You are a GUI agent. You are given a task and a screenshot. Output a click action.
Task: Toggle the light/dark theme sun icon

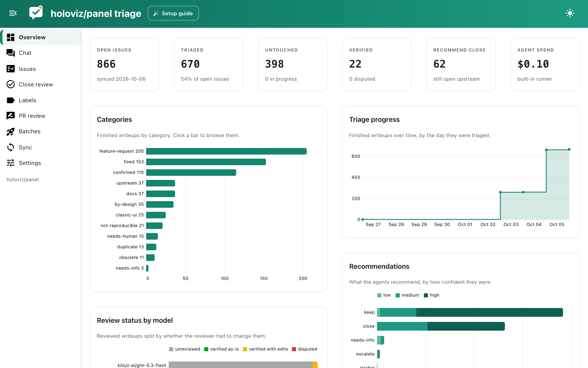[570, 13]
